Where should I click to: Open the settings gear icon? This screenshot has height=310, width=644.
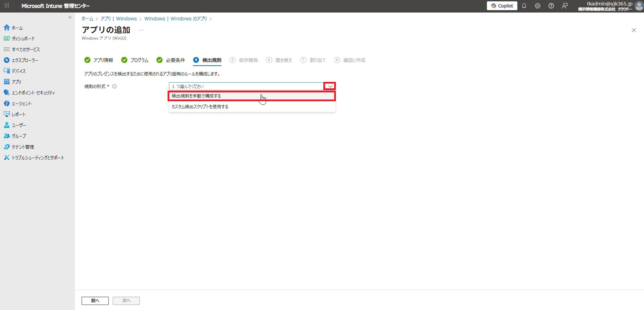[537, 6]
